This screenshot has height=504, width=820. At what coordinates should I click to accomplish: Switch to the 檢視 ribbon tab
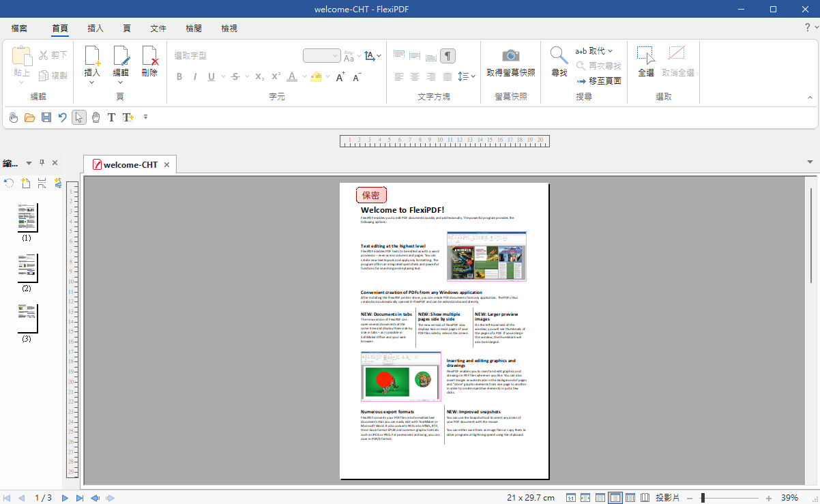(229, 29)
